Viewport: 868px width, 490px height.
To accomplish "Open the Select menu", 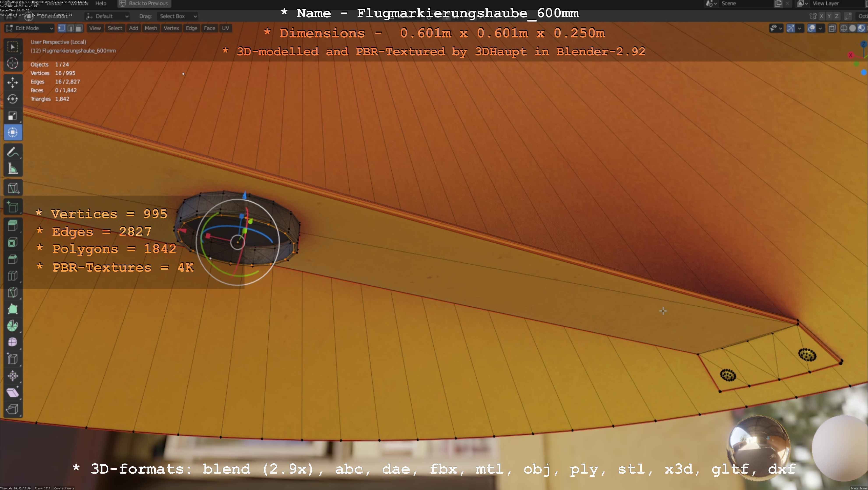I will point(115,28).
